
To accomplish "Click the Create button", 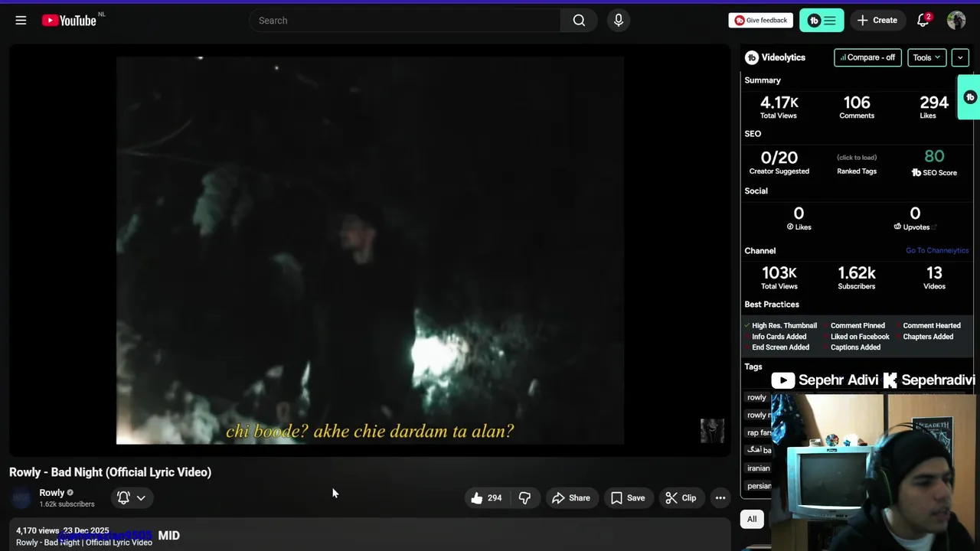I will tap(877, 21).
